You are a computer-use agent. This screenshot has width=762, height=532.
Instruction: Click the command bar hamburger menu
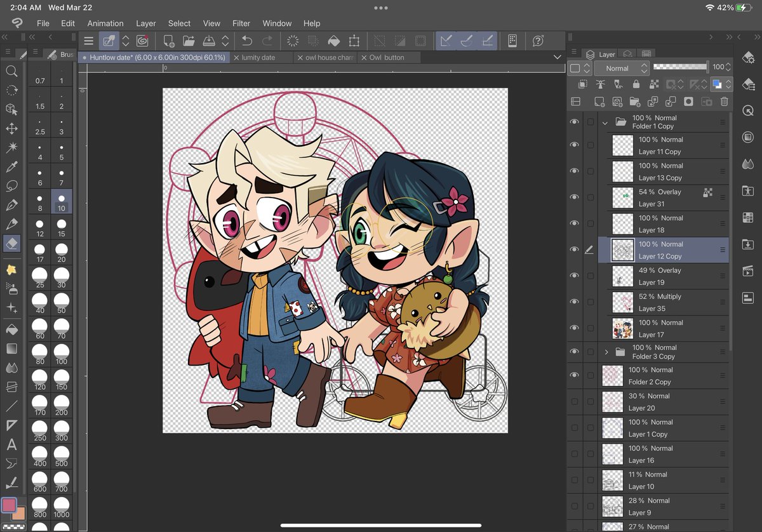pos(89,41)
